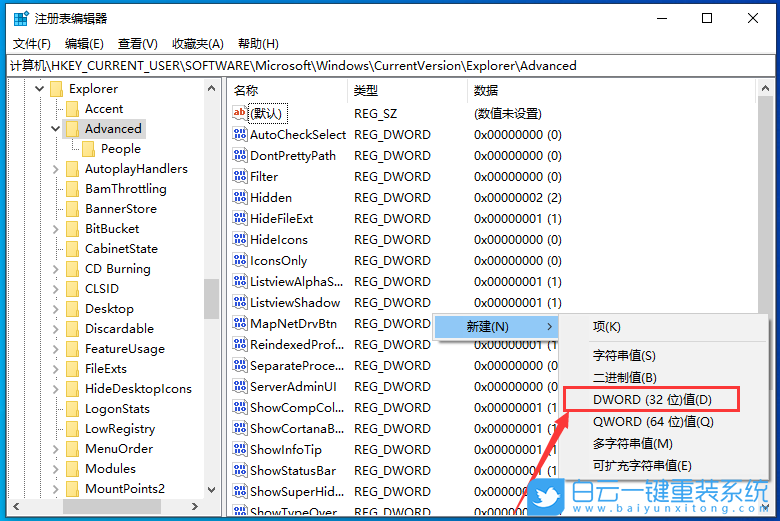Image resolution: width=780 pixels, height=521 pixels.
Task: Collapse the Advanced tree node
Action: coord(55,129)
